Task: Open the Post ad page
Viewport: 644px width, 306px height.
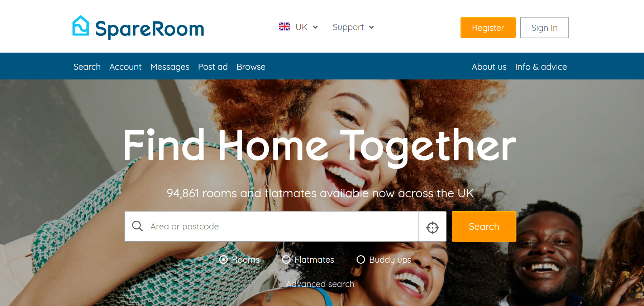Action: 213,67
